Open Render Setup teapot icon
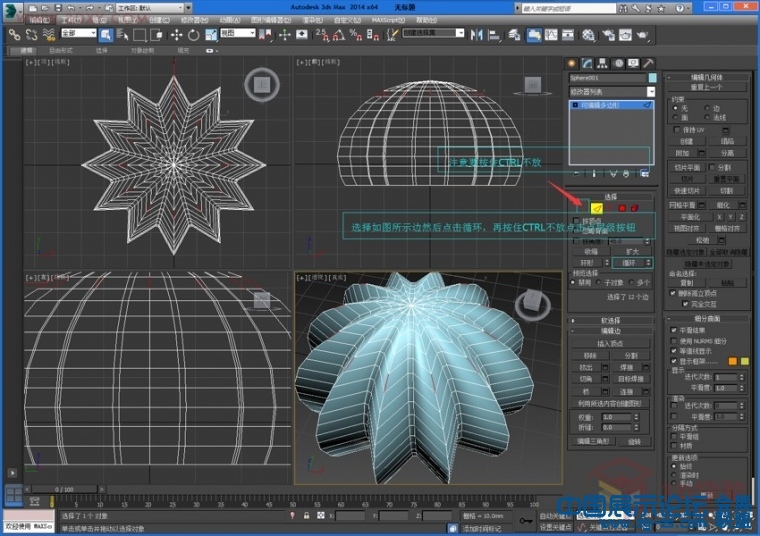Screen dimensions: 760x536 point(608,35)
